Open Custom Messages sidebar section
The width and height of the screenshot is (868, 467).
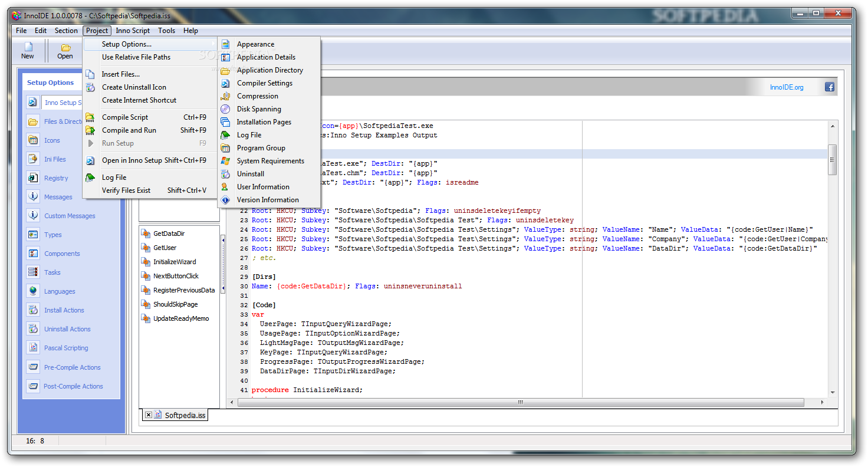(70, 216)
